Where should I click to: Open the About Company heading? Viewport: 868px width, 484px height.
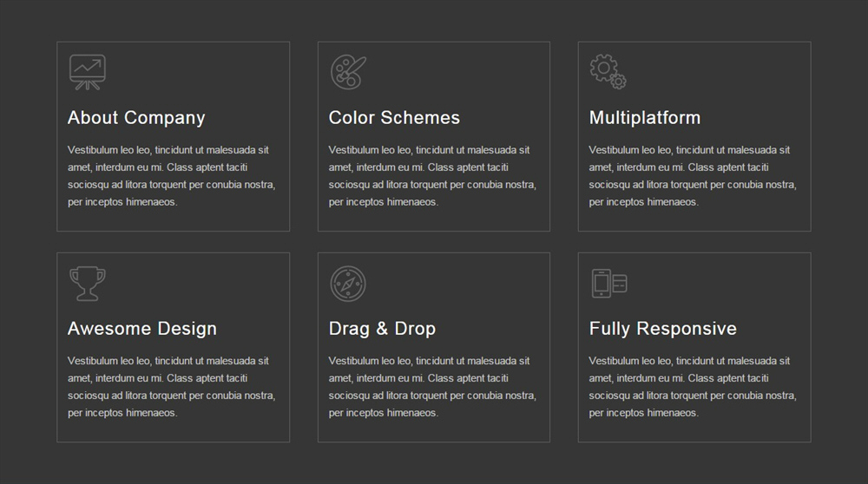pos(136,118)
